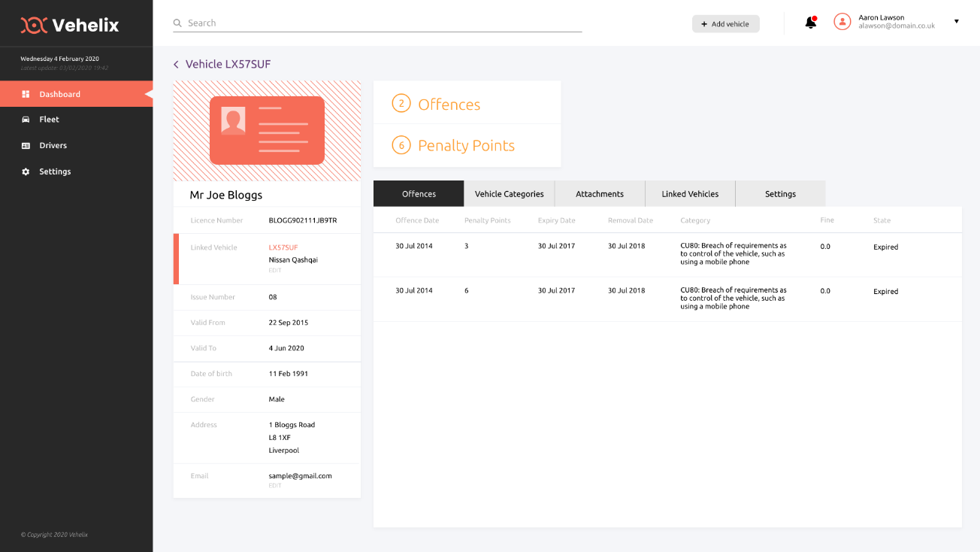The image size is (980, 552).
Task: Click EDIT under the email address
Action: click(x=275, y=486)
